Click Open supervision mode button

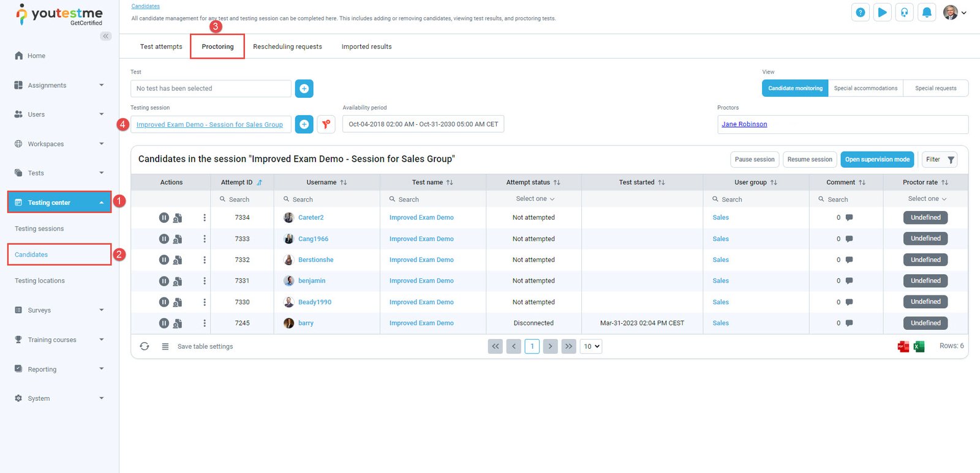[x=877, y=159]
